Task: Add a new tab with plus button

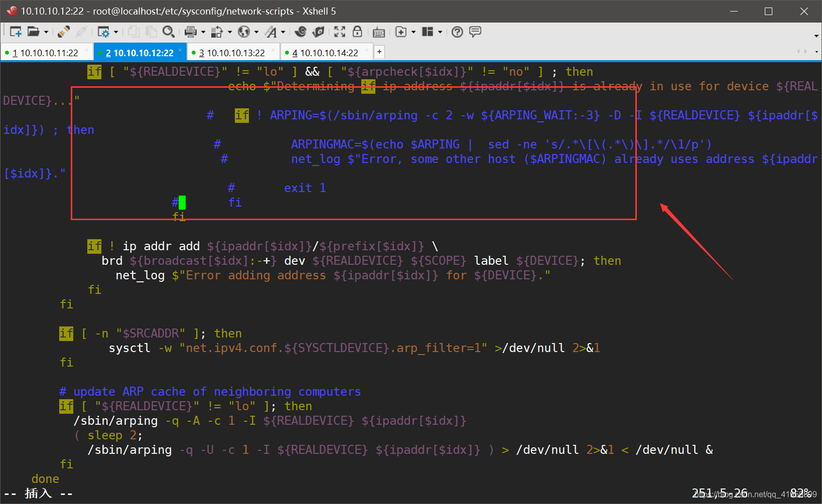Action: pyautogui.click(x=379, y=52)
